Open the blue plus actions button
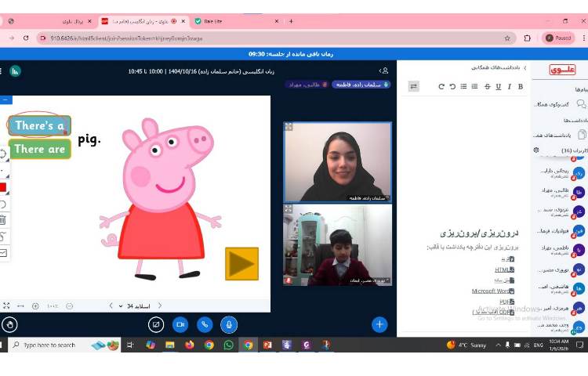Image resolution: width=588 pixels, height=376 pixels. 379,324
